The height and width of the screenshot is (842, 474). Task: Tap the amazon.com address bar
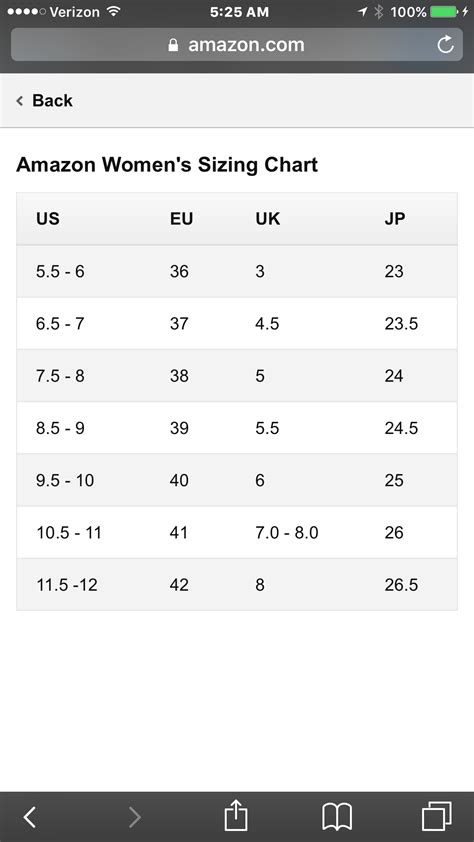click(x=237, y=45)
